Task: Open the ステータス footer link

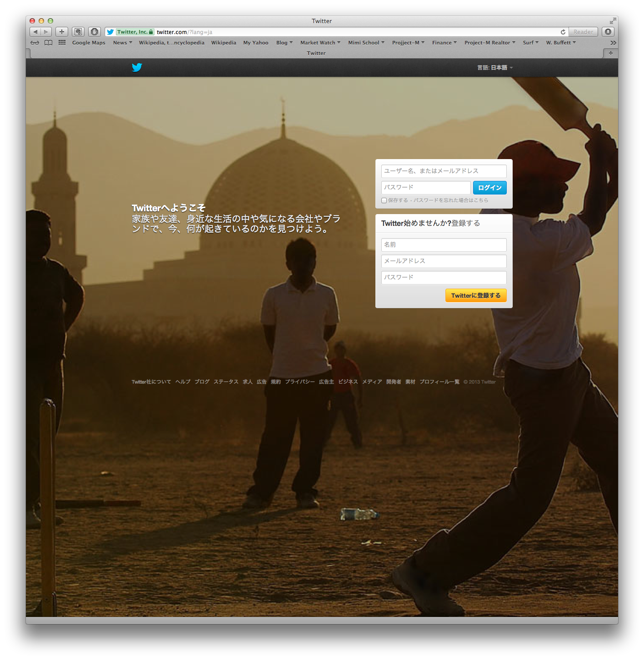Action: 226,382
